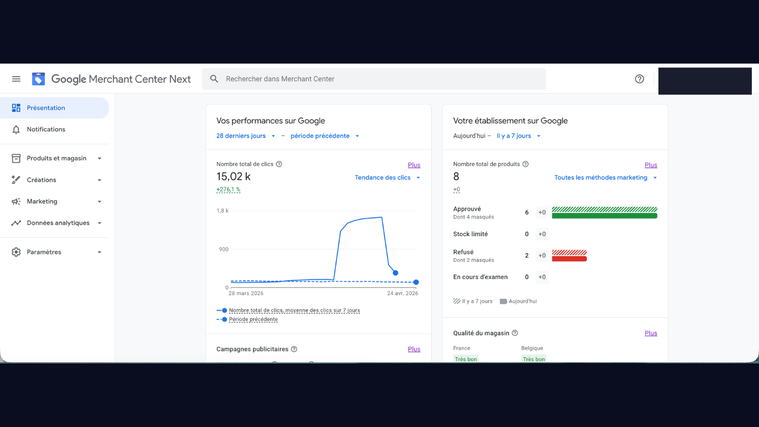
Task: Click the Créations sidebar icon
Action: point(16,180)
